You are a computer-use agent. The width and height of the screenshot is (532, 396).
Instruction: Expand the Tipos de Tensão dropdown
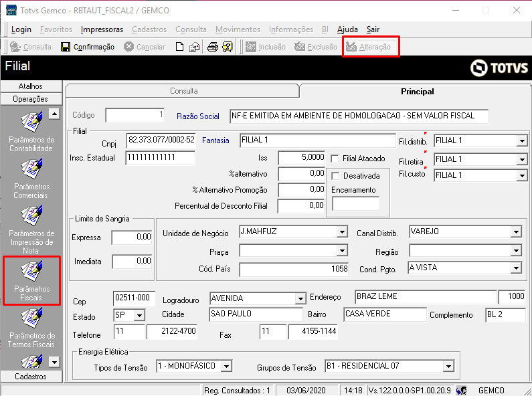click(226, 366)
